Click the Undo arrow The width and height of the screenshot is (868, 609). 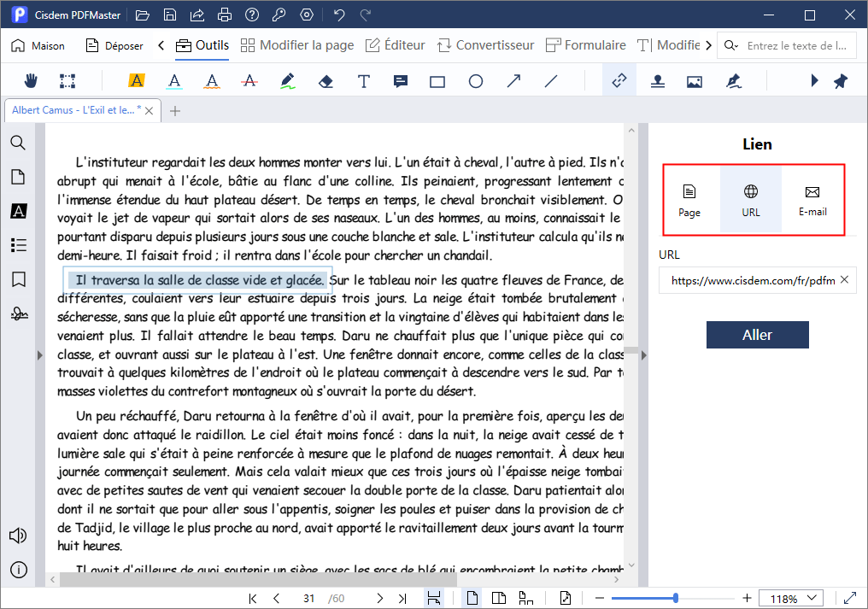[339, 15]
